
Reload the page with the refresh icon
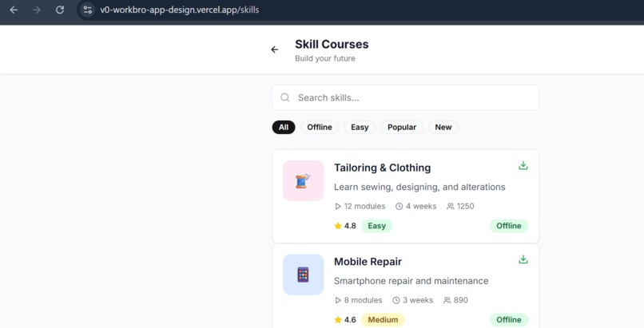coord(60,10)
